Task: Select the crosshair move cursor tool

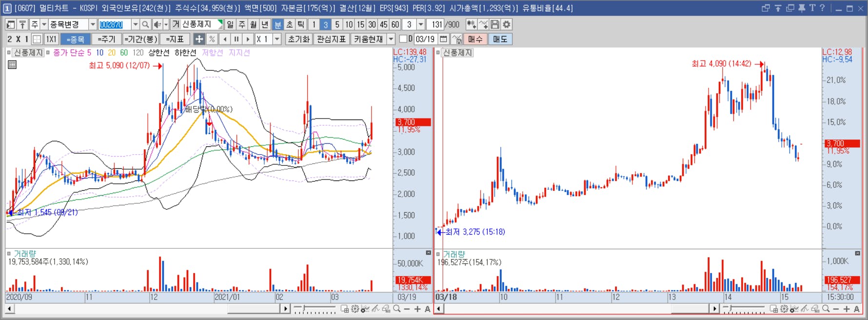Action: [x=199, y=39]
